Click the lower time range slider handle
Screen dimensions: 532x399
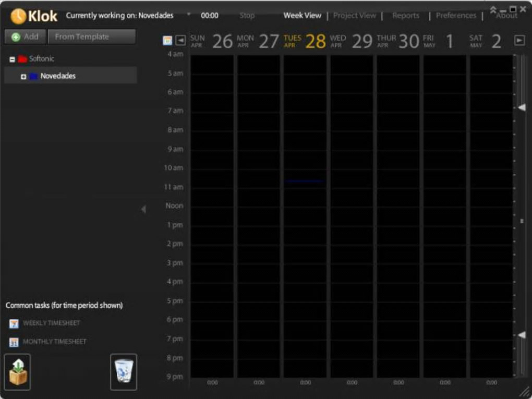click(522, 335)
